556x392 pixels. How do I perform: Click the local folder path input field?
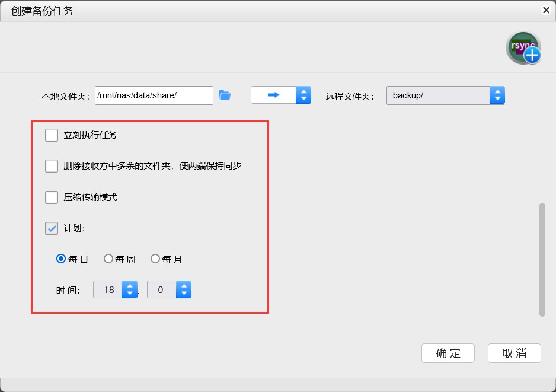(x=154, y=94)
